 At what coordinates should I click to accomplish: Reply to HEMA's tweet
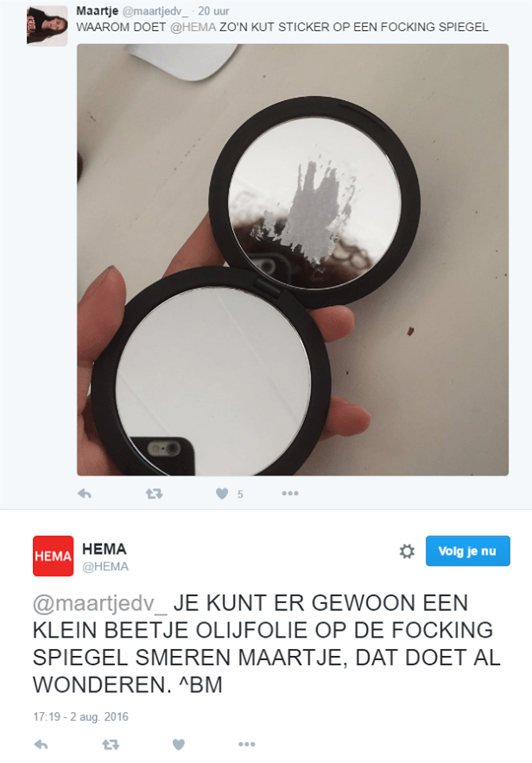[41, 744]
